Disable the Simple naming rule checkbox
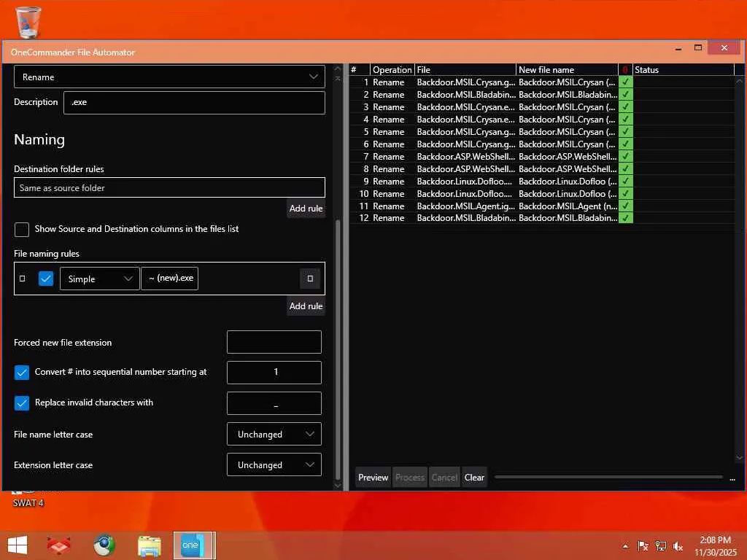Screen dimensions: 747x560 click(46, 279)
